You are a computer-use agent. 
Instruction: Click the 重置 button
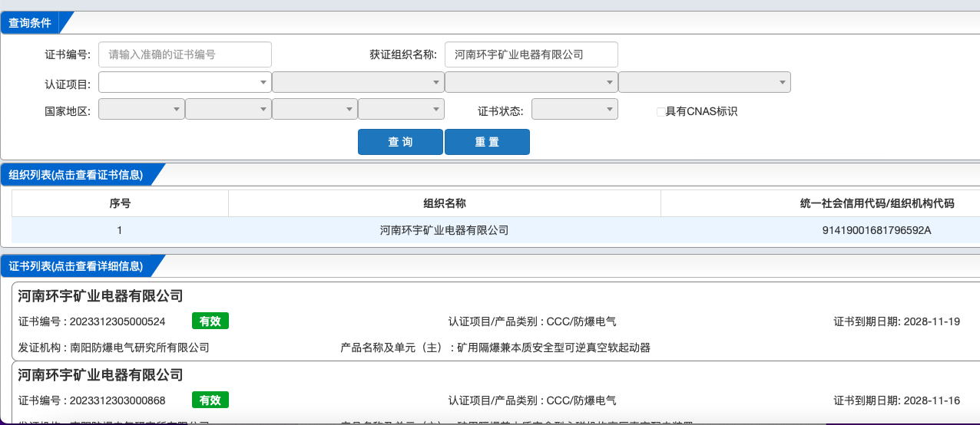[x=487, y=142]
